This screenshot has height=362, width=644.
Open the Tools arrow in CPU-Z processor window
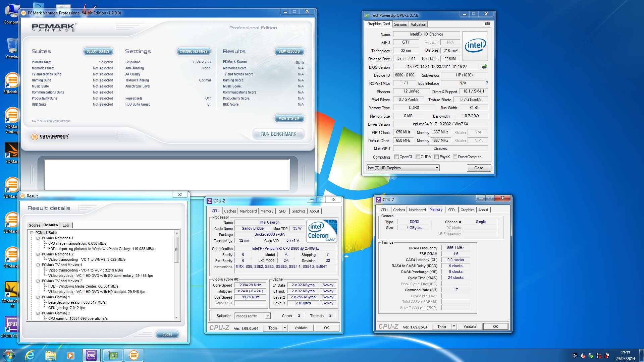(285, 328)
